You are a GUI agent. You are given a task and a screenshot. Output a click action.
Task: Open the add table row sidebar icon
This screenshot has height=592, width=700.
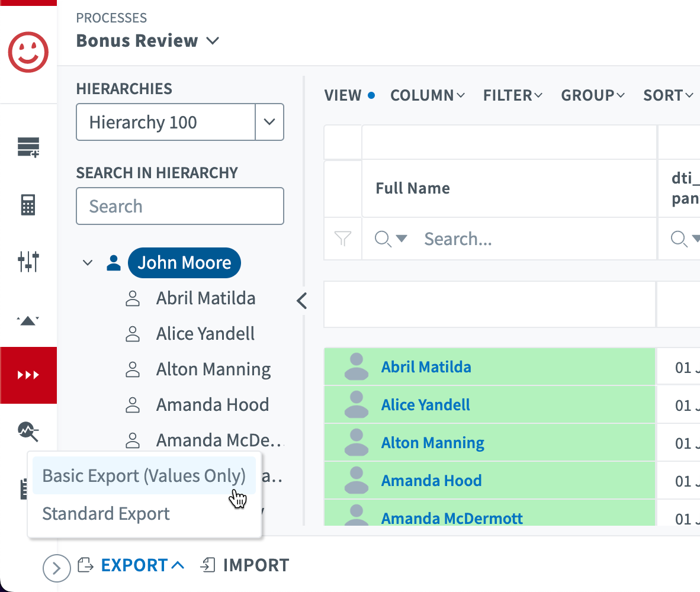coord(28,147)
